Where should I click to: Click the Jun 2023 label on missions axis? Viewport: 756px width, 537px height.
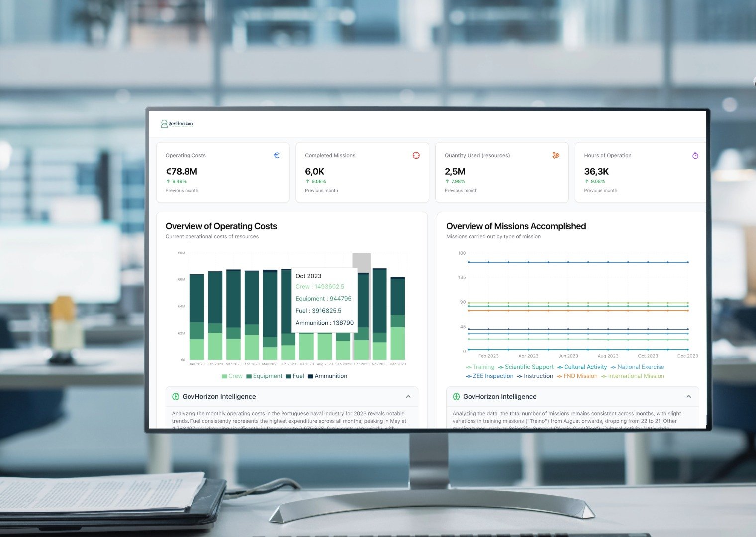(x=568, y=356)
